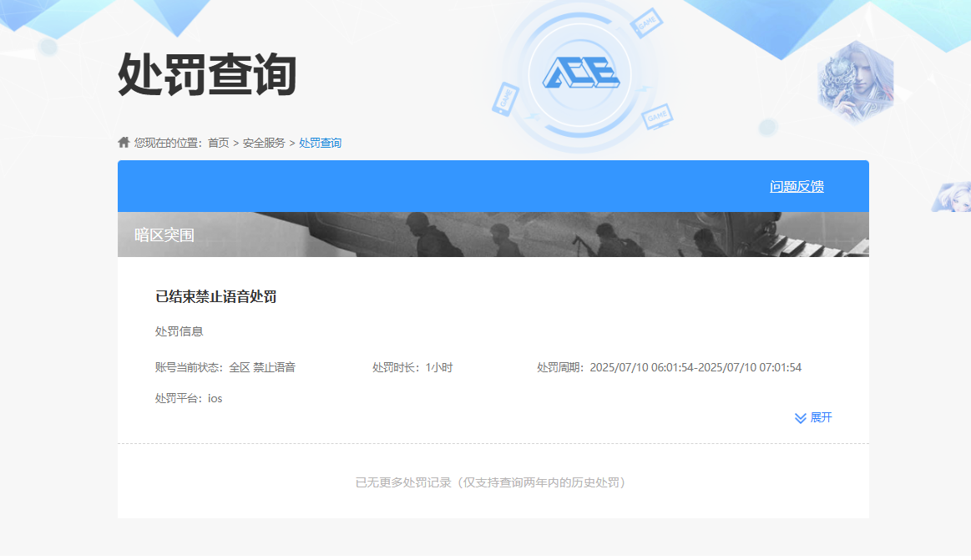This screenshot has width=971, height=560.
Task: Click the tilted GAME phone icon left of ACE logo
Action: (506, 100)
